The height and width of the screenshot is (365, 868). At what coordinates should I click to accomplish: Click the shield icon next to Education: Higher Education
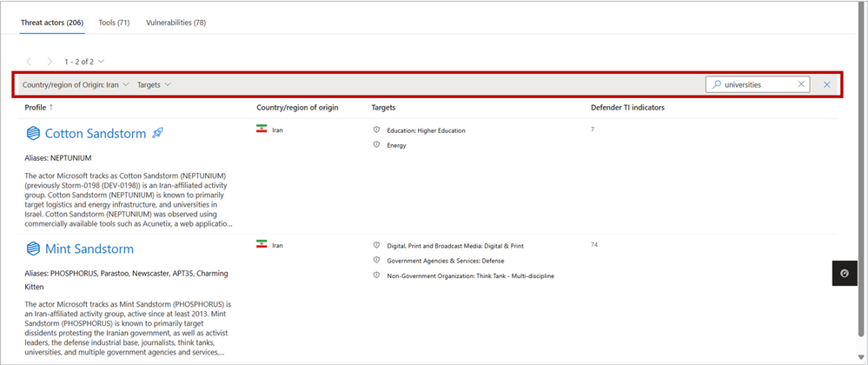[376, 130]
